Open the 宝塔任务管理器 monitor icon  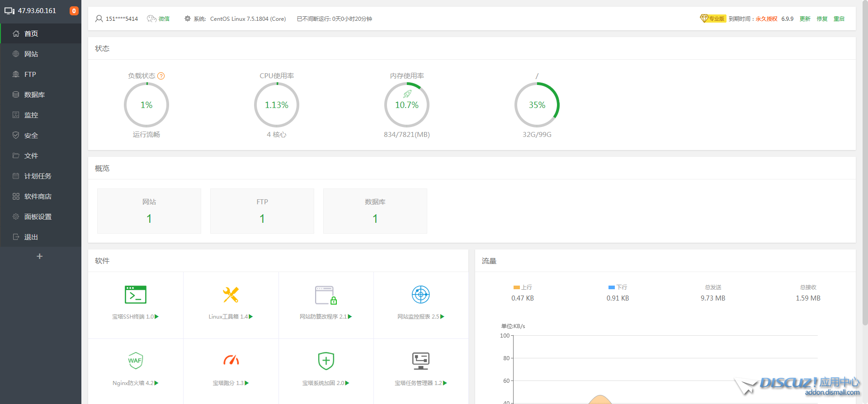coord(420,361)
